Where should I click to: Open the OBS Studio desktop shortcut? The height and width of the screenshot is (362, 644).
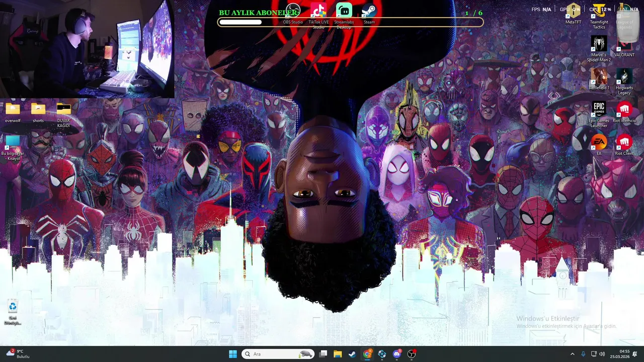pyautogui.click(x=293, y=14)
